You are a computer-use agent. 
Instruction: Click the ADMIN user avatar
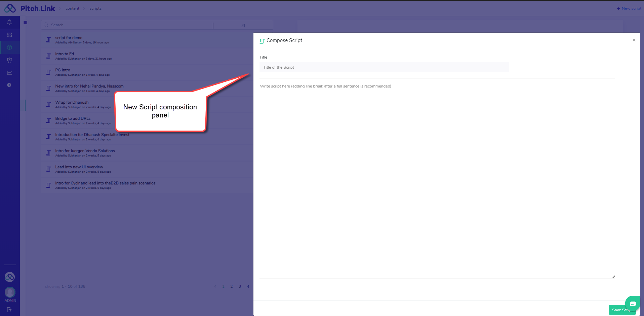10,292
